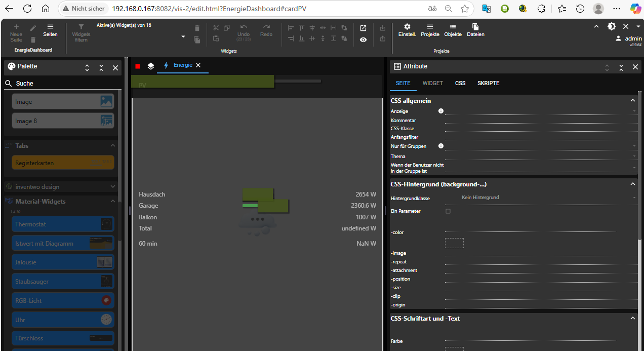Toggle the dark/light theme icon
The width and height of the screenshot is (644, 351).
pos(612,26)
